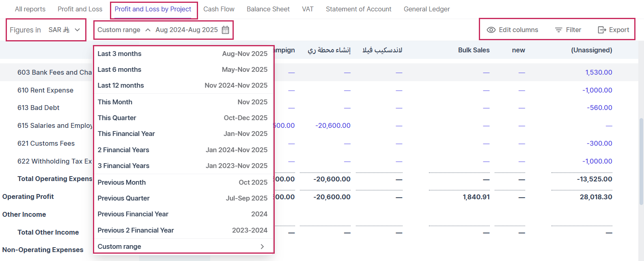Click the vertical scrollbar on the right
644x261 pixels.
[641, 162]
